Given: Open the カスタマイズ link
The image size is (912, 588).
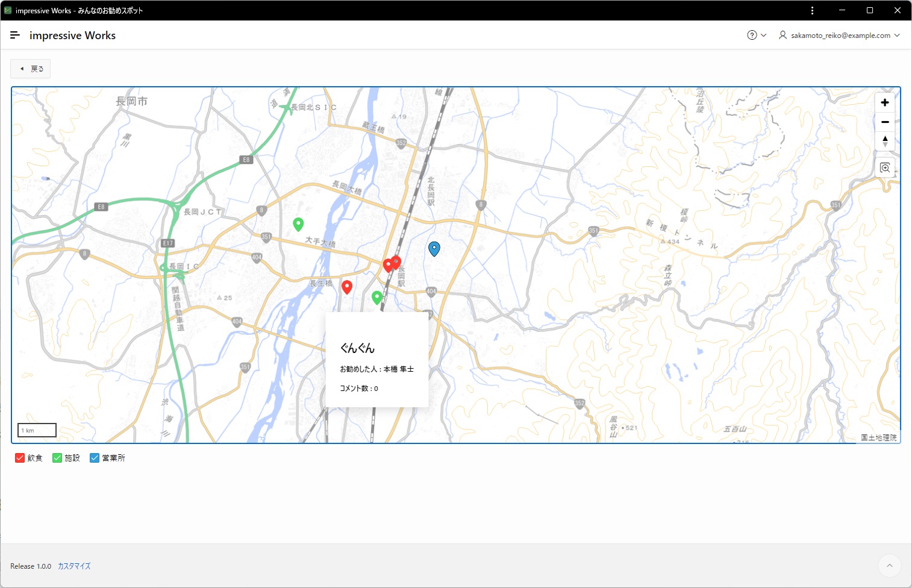Looking at the screenshot, I should click(74, 566).
